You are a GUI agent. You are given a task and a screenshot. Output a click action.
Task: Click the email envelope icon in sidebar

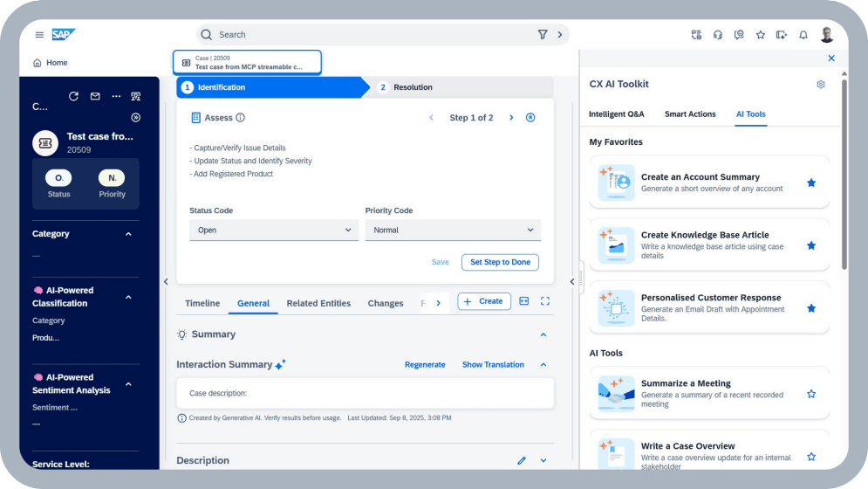tap(95, 96)
